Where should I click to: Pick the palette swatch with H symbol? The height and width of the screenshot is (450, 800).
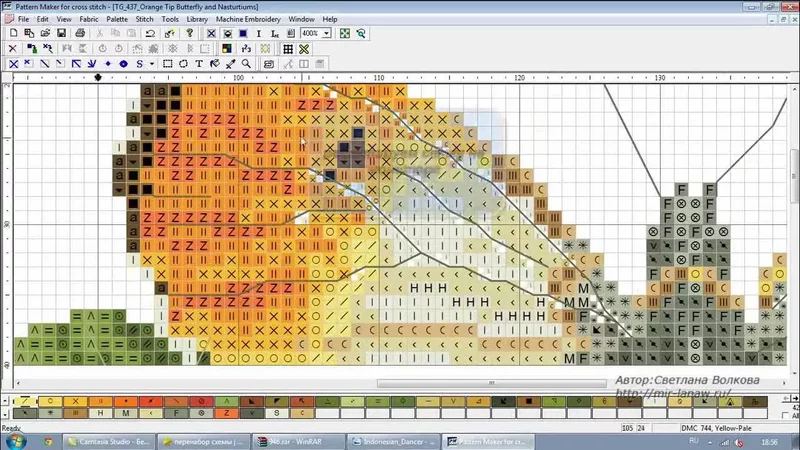pyautogui.click(x=101, y=413)
